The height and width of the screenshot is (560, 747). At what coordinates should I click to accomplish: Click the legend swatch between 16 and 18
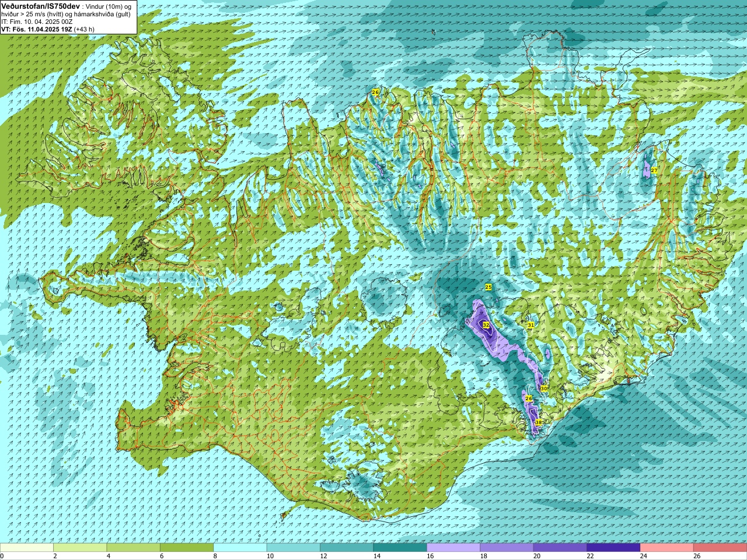tap(453, 548)
